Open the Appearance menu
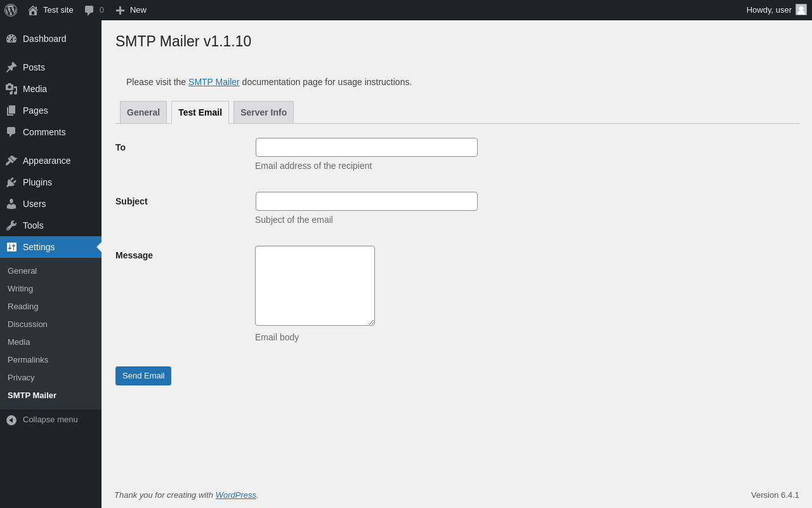812x508 pixels. tap(51, 161)
